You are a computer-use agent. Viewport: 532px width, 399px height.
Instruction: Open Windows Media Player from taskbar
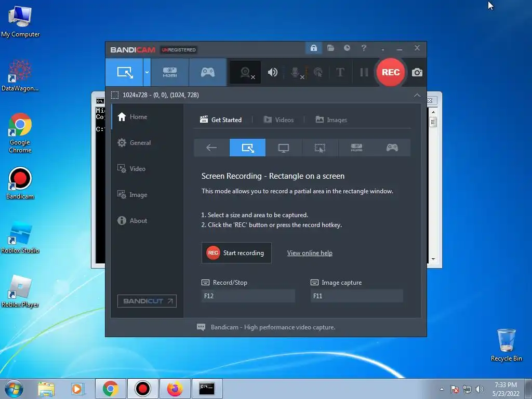click(x=77, y=389)
